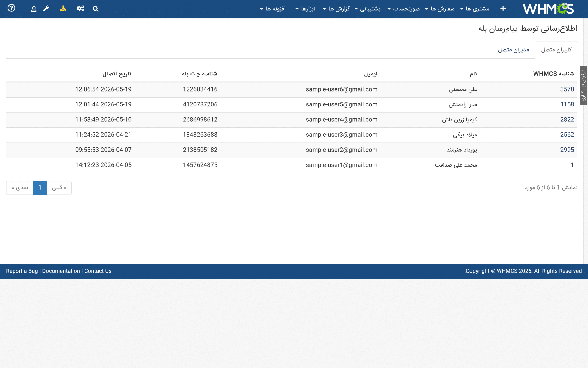This screenshot has height=368, width=588.
Task: Click the نام column header
Action: [473, 74]
